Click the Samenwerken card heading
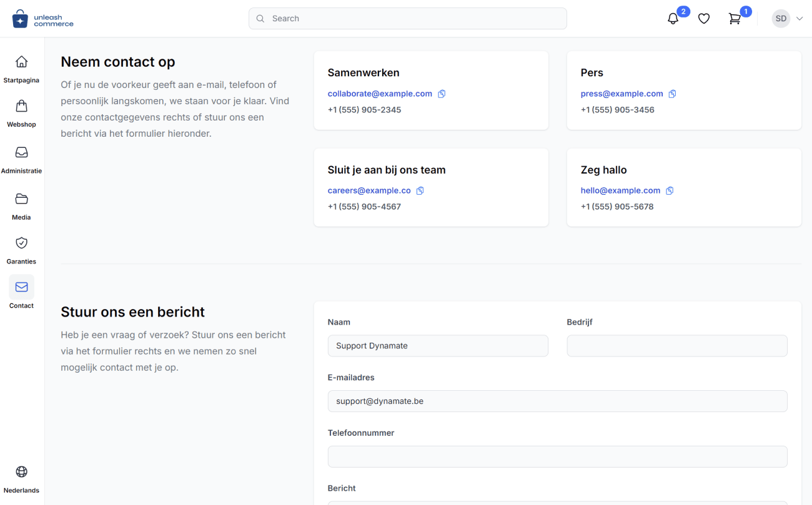Image resolution: width=812 pixels, height=505 pixels. coord(364,73)
